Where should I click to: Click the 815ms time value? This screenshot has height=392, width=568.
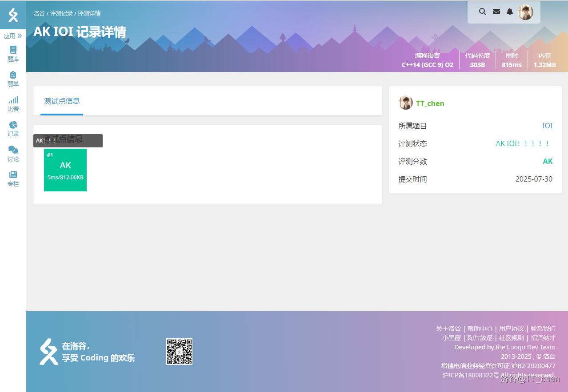[512, 65]
